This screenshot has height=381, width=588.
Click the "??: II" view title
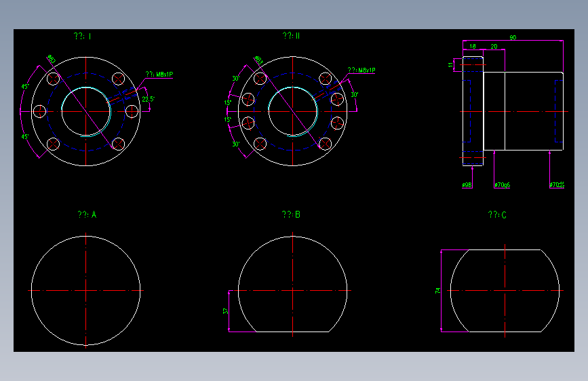tap(292, 36)
